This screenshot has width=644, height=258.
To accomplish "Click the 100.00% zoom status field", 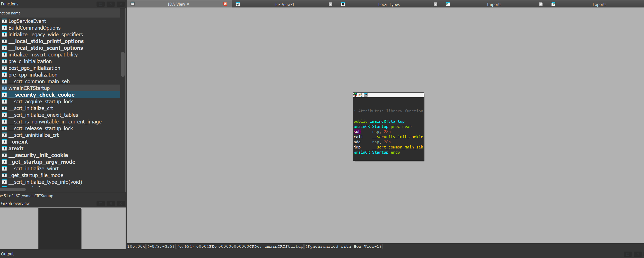I will tap(136, 246).
